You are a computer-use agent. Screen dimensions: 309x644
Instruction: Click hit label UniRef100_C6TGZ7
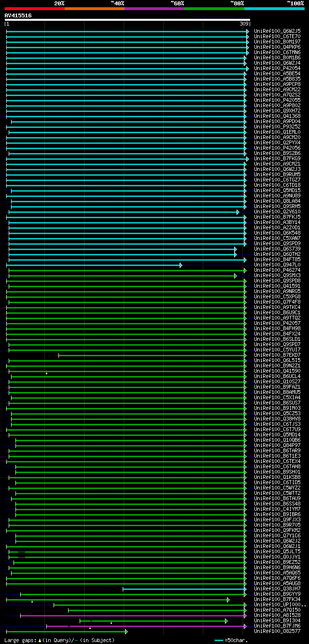pos(277,180)
